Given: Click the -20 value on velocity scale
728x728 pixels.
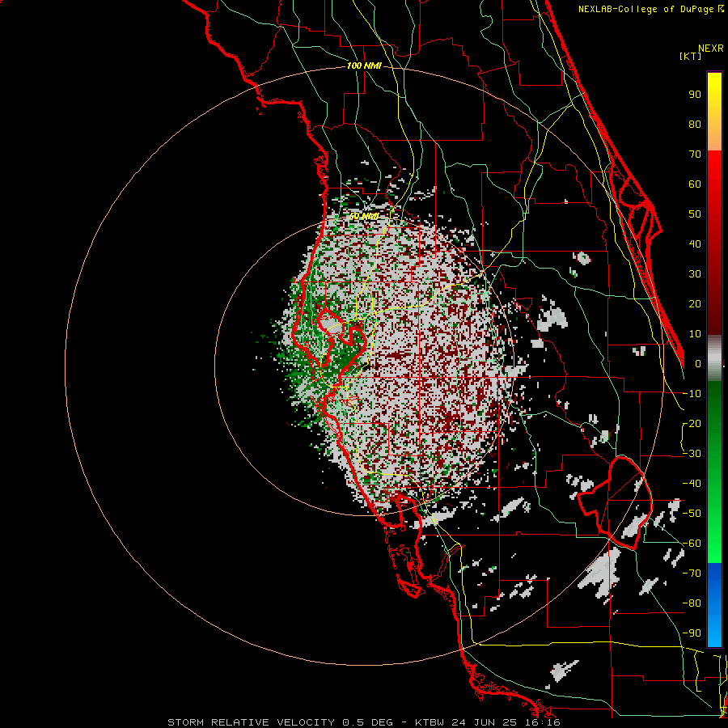Looking at the screenshot, I should pyautogui.click(x=692, y=423).
